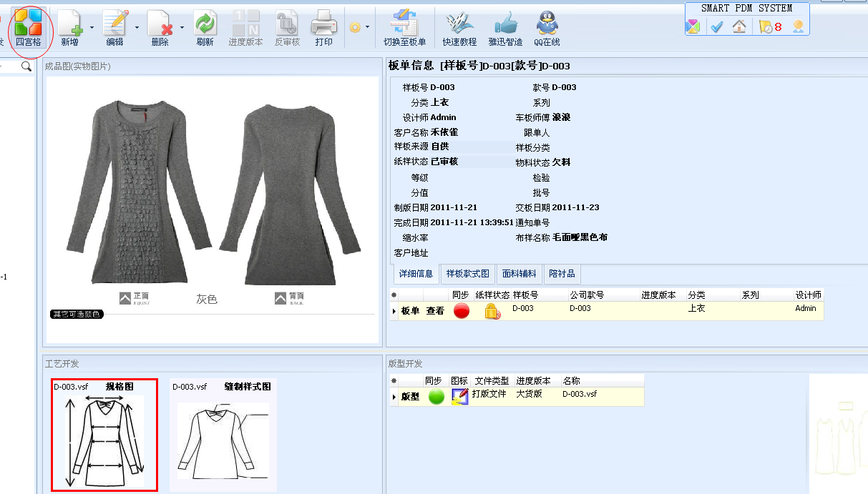Click the gear settings icon in toolbar

[355, 27]
